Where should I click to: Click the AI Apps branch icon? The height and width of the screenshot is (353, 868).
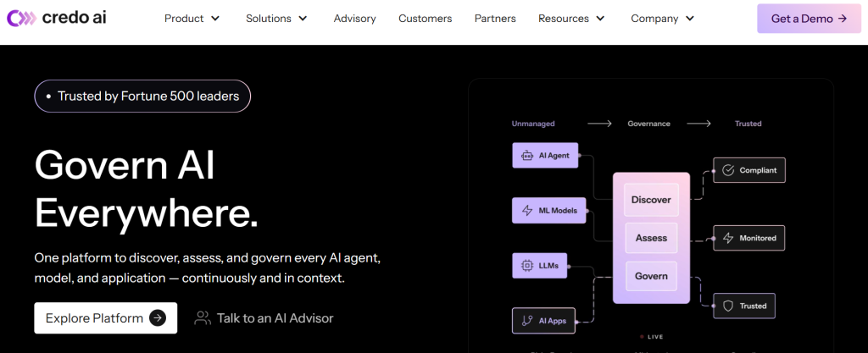coord(526,321)
